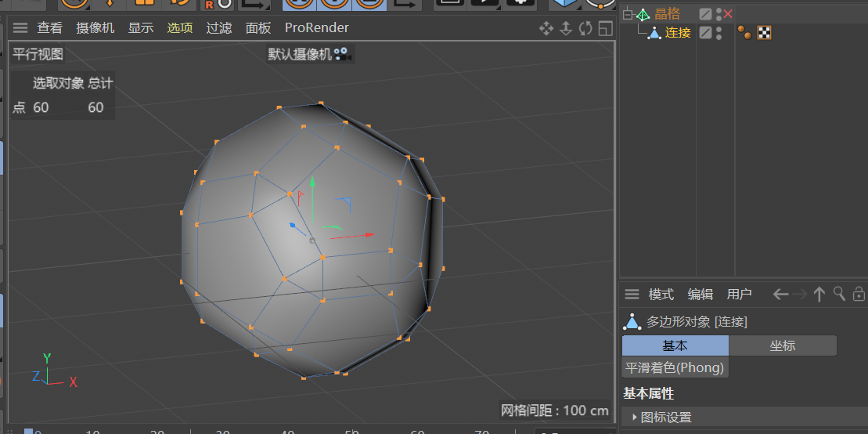This screenshot has width=868, height=434.
Task: Click the polygon object icon beside 多边形对象
Action: point(632,321)
